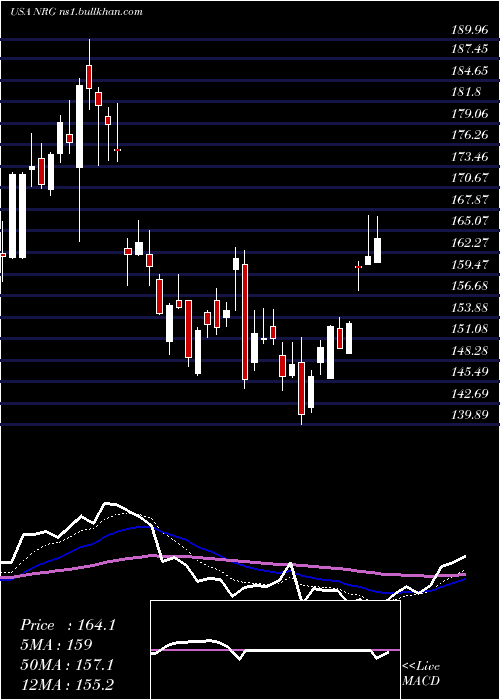Click the 159.47 price level label
Viewport: 500px width, 700px height.
(x=469, y=264)
